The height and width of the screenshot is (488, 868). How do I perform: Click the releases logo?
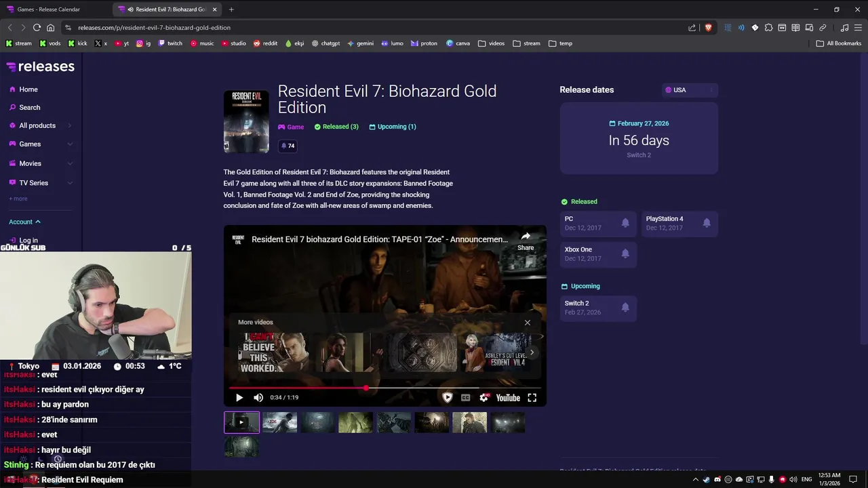[x=41, y=66]
